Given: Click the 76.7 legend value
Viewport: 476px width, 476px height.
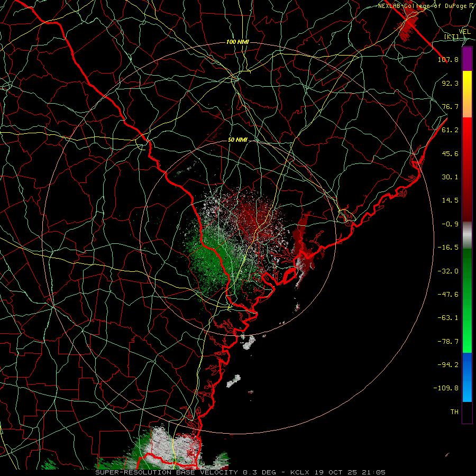Looking at the screenshot, I should 450,106.
